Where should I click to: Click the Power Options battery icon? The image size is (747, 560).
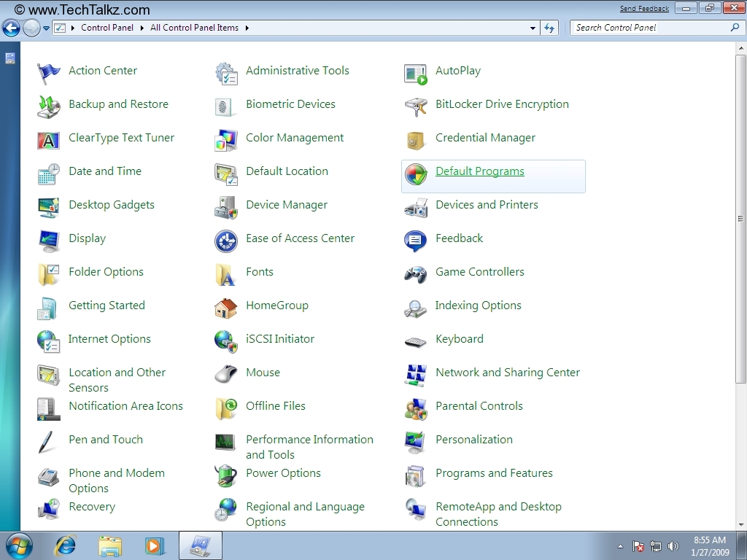[226, 475]
